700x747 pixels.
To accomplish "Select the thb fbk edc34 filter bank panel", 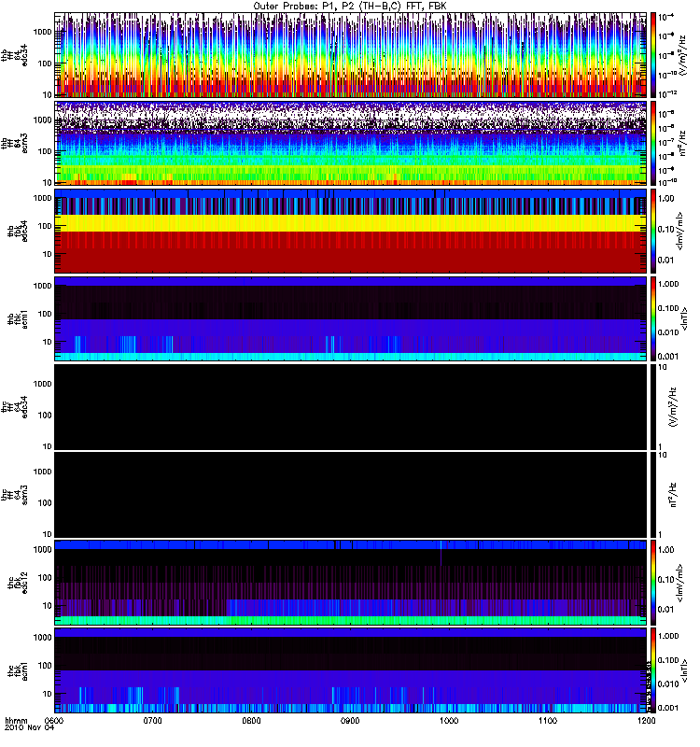I will 351,231.
